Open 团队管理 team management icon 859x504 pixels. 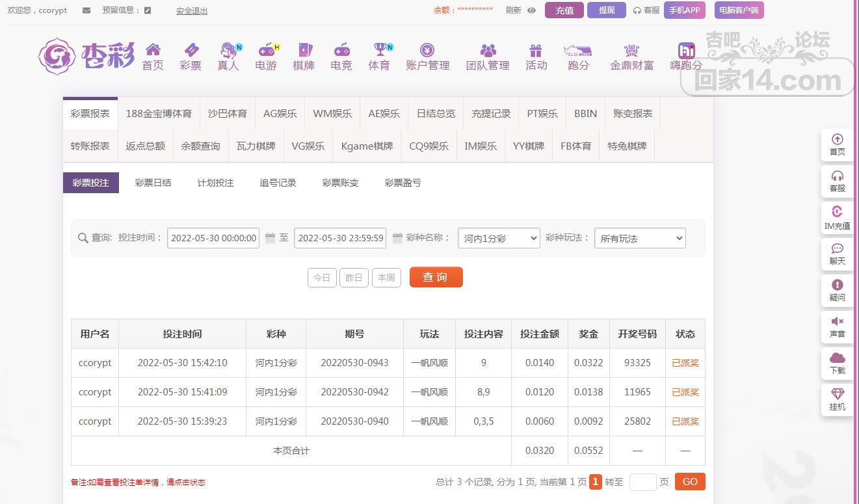488,50
